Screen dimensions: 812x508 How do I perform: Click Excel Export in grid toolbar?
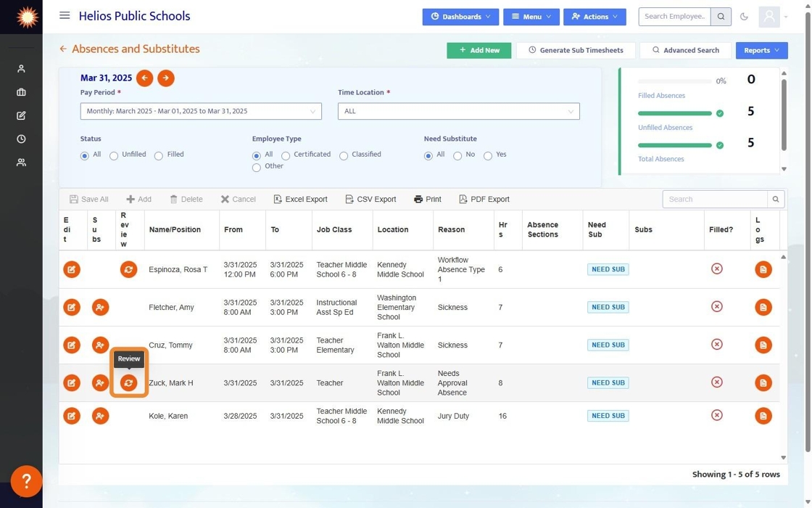(x=300, y=199)
